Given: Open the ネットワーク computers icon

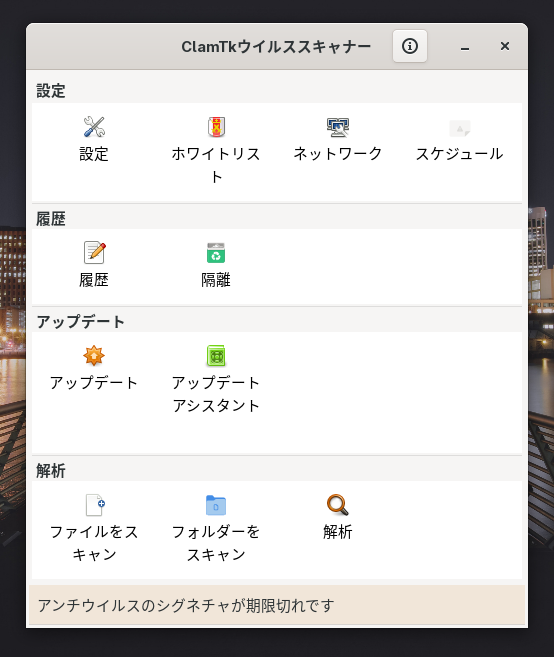Looking at the screenshot, I should (338, 127).
